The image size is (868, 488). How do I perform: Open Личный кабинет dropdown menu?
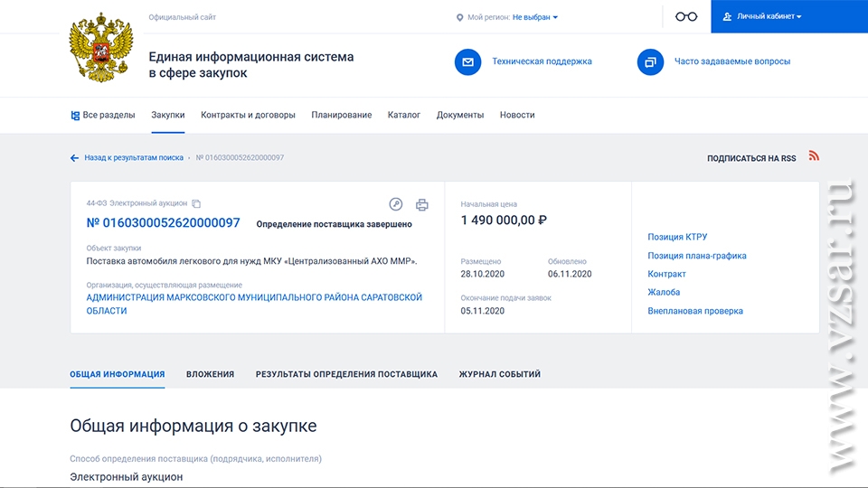(x=769, y=16)
